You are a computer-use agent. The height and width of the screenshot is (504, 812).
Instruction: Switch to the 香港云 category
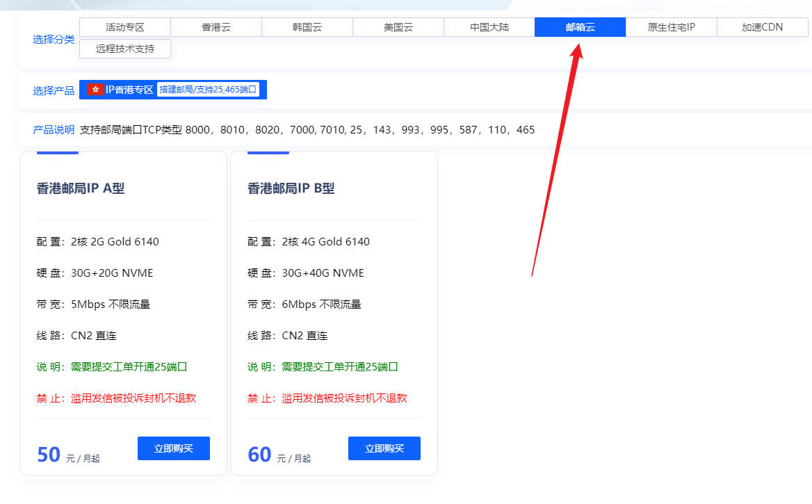216,27
